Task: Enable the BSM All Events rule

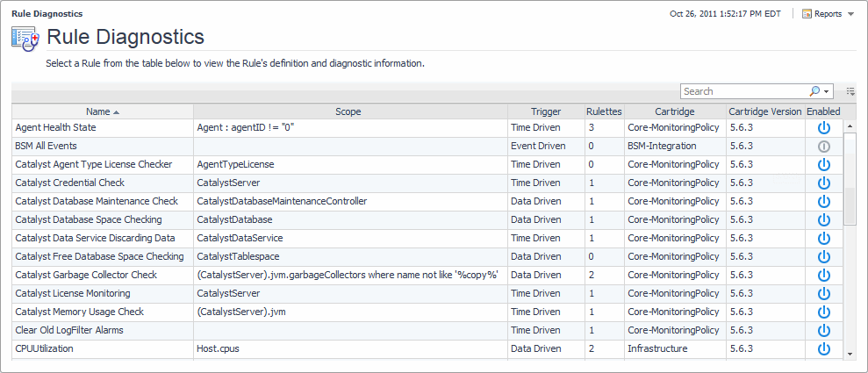Action: 823,146
